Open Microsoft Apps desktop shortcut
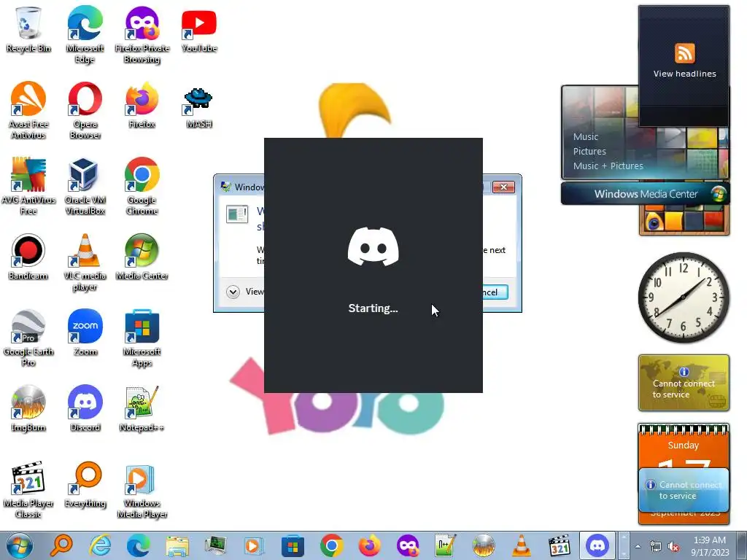This screenshot has height=560, width=747. tap(142, 338)
